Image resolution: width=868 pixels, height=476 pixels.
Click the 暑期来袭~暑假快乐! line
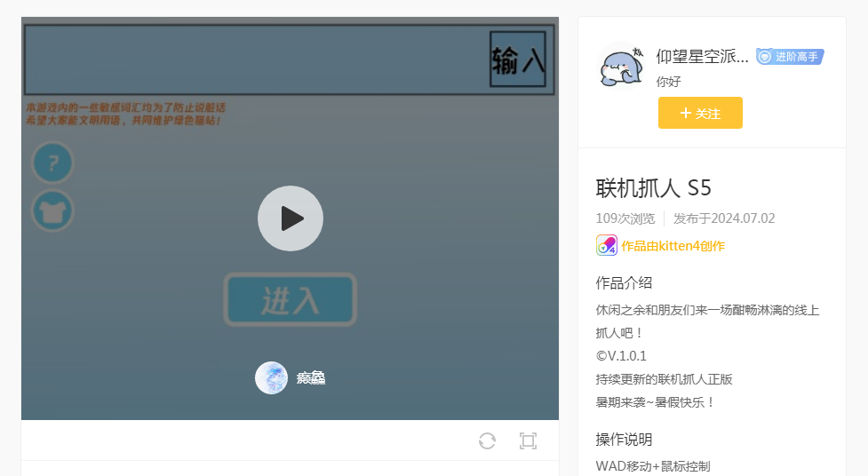pos(655,402)
